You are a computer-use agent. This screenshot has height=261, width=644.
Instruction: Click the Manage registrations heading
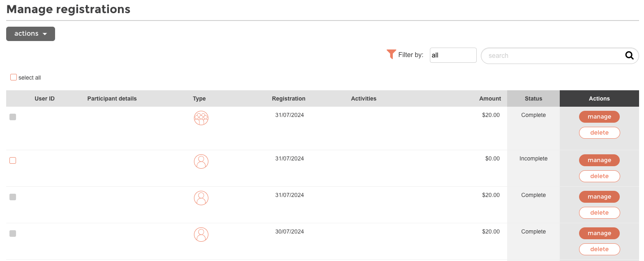tap(68, 9)
